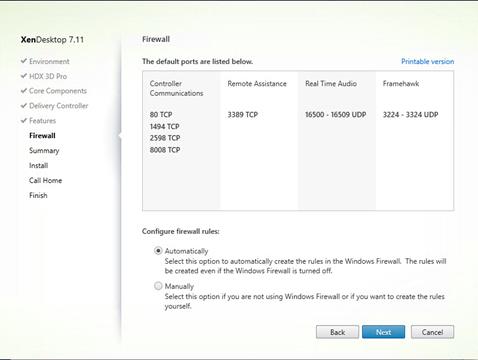The height and width of the screenshot is (360, 478).
Task: Click the Controller Communications column header
Action: (176, 88)
